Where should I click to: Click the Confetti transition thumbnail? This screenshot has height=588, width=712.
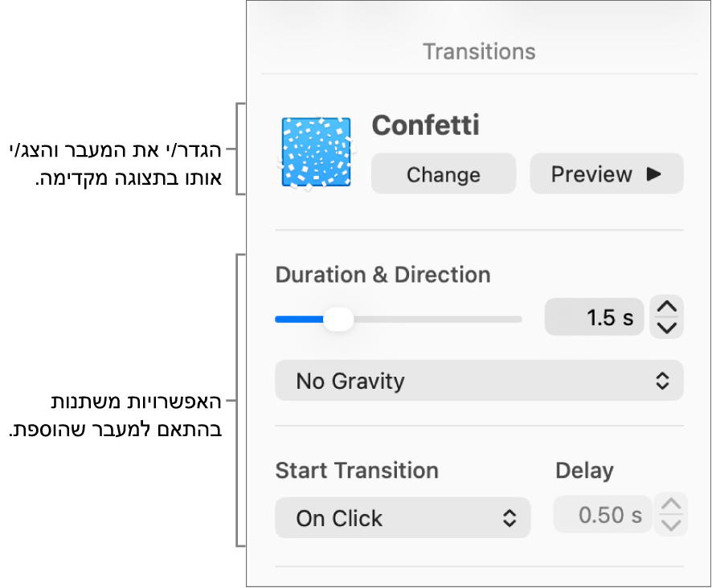point(316,152)
